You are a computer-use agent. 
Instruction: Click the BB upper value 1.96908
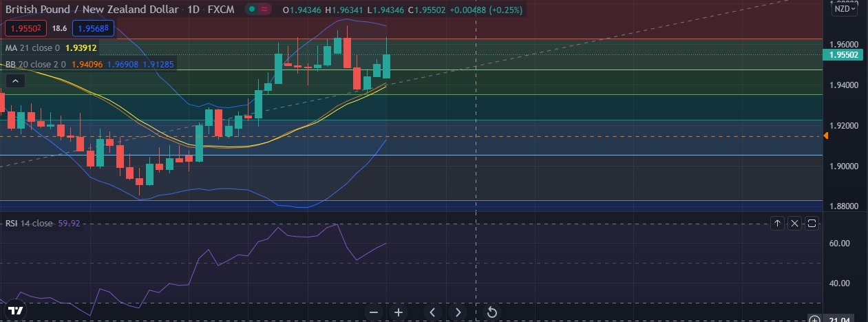(x=123, y=64)
